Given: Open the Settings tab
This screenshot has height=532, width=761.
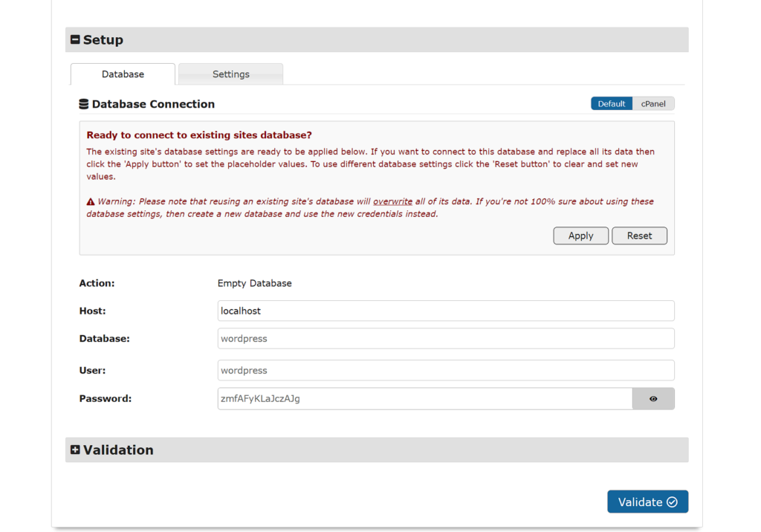Looking at the screenshot, I should click(230, 74).
